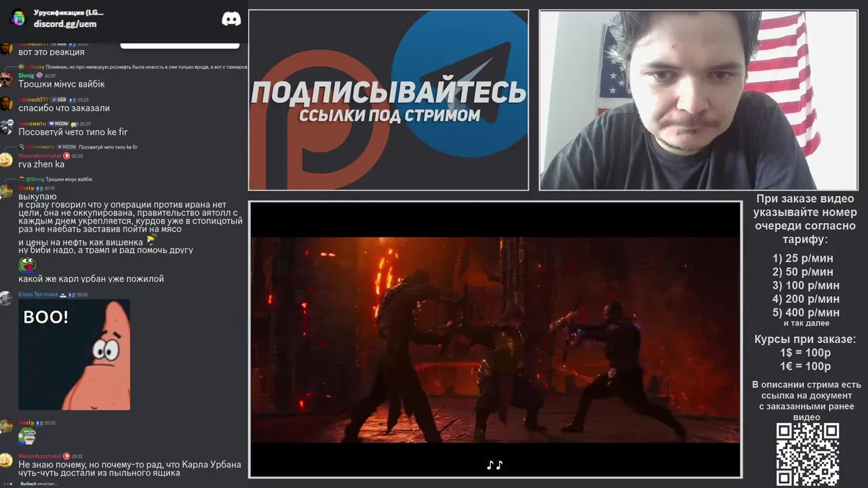
Task: Open Аннямити's avatar
Action: pyautogui.click(x=6, y=127)
